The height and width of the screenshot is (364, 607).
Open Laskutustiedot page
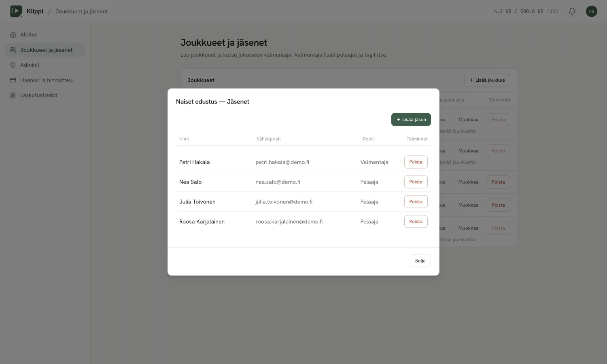[x=45, y=95]
